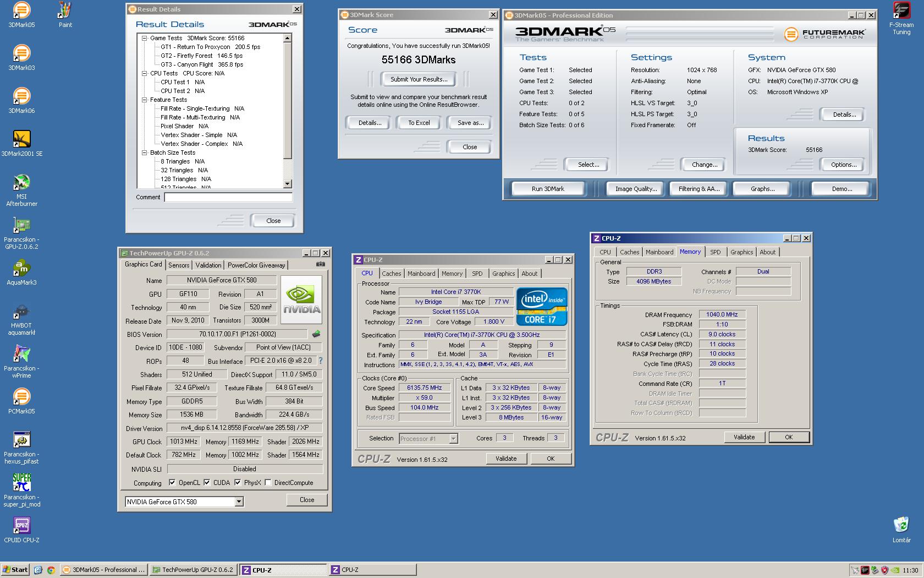
Task: Open the GPU-Z 0.6.2 shortcut icon
Action: click(x=21, y=226)
